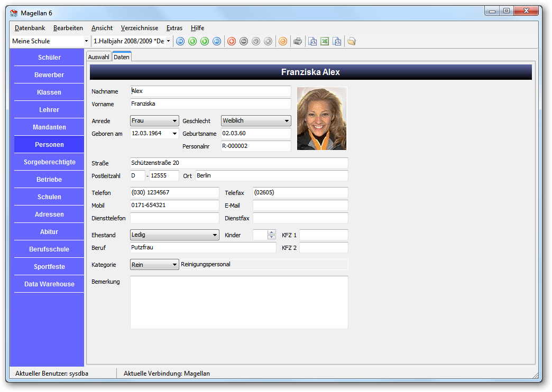This screenshot has height=392, width=552.
Task: Export to Excel via the green icon
Action: pos(325,42)
